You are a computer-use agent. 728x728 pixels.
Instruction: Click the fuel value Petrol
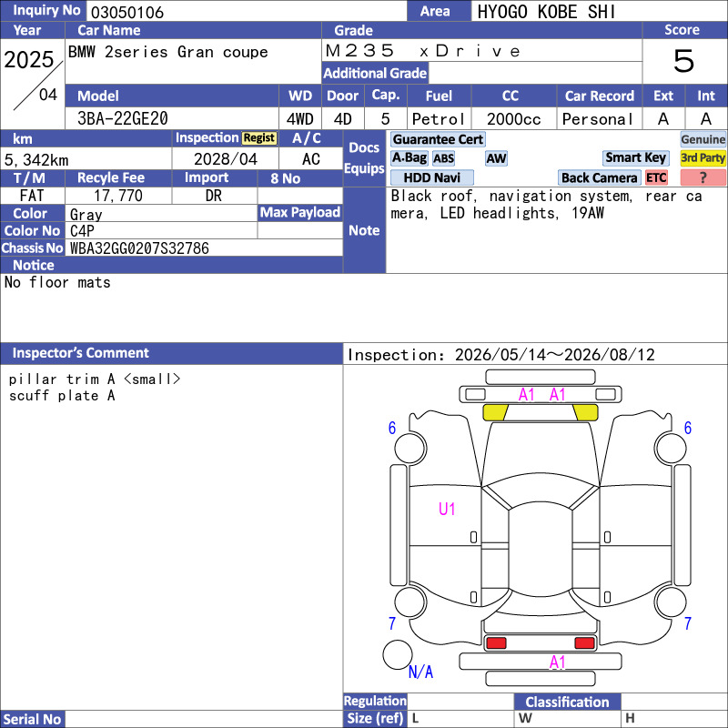tap(439, 119)
